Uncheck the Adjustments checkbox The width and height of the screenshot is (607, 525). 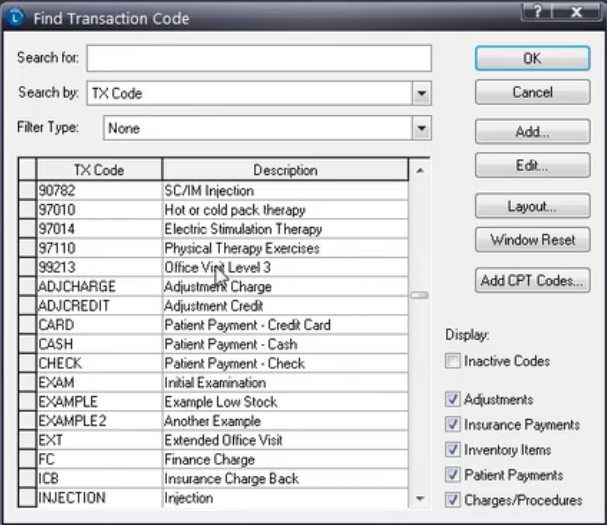pos(453,399)
